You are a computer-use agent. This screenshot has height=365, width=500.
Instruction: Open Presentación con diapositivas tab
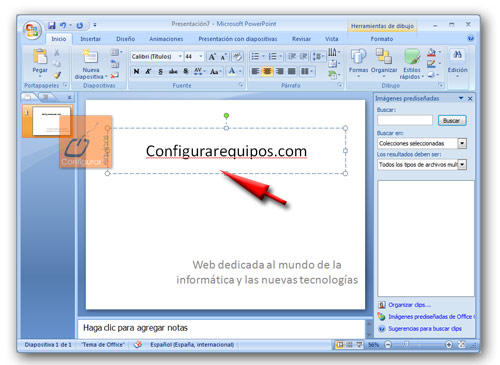238,39
